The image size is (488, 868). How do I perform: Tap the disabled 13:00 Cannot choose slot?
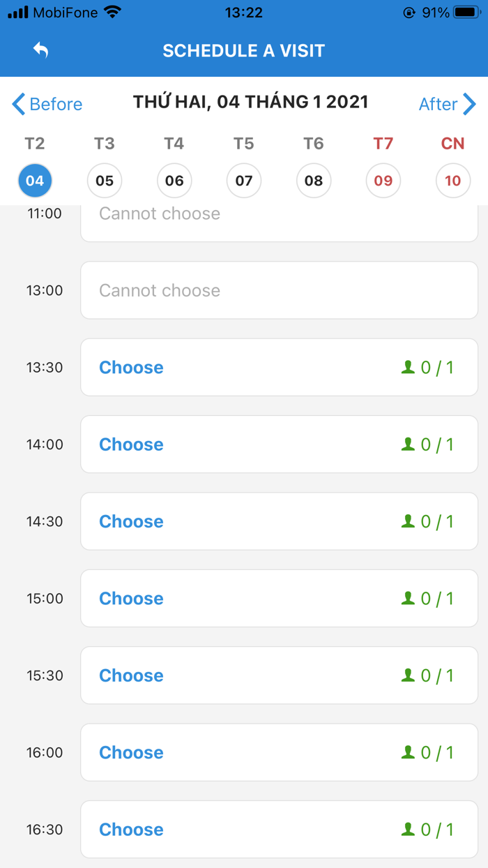click(279, 290)
